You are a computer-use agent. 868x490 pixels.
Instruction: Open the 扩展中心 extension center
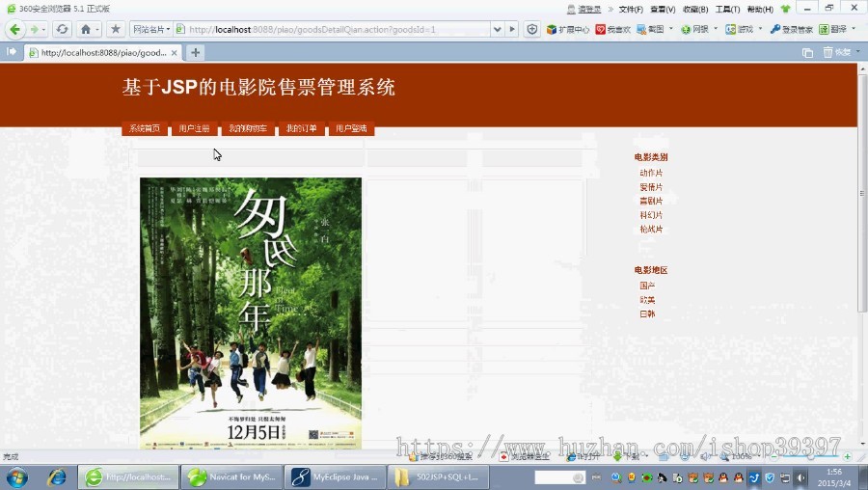coord(567,29)
